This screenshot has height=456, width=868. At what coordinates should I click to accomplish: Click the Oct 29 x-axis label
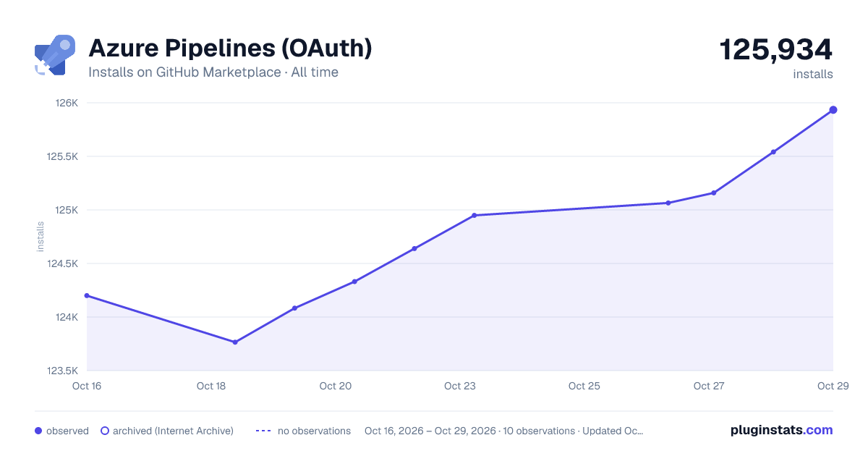[833, 386]
